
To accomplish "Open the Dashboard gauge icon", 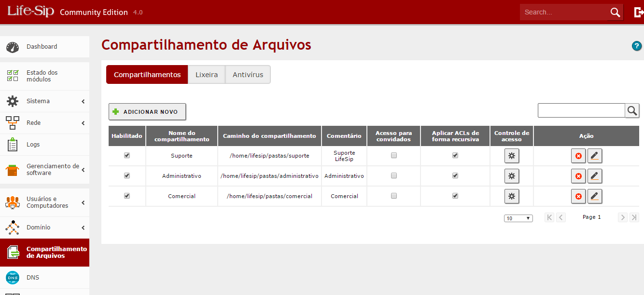I will click(x=13, y=47).
